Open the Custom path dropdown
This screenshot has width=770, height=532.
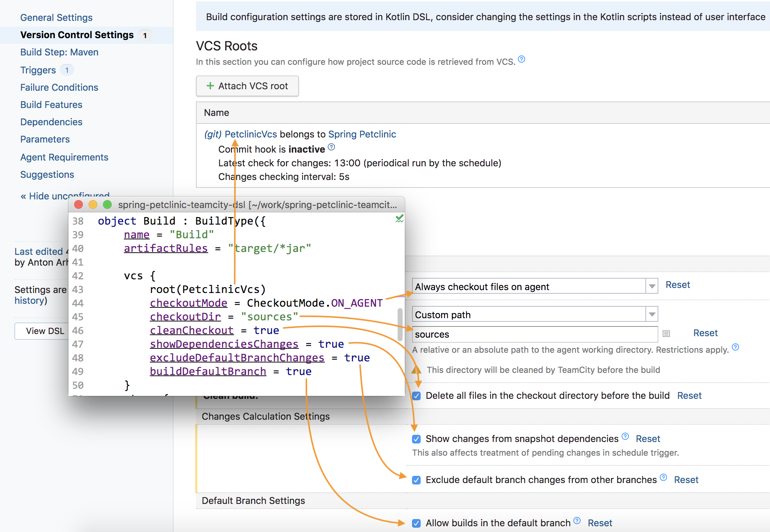click(535, 314)
